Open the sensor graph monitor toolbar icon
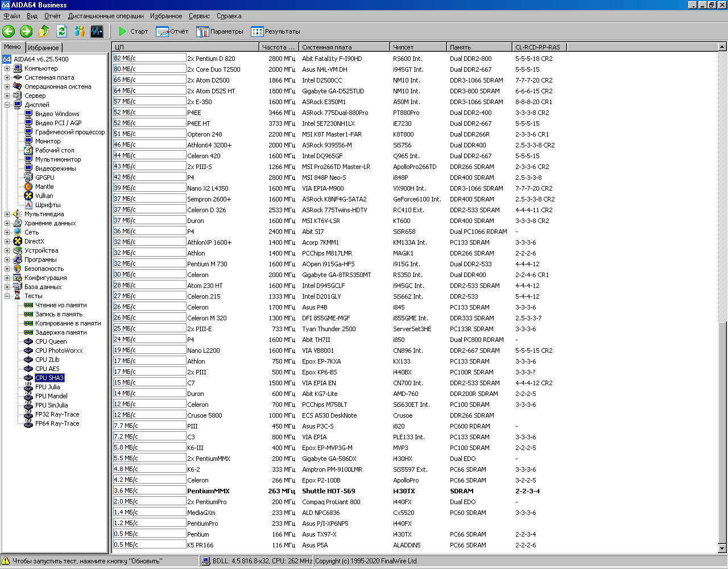 97,31
